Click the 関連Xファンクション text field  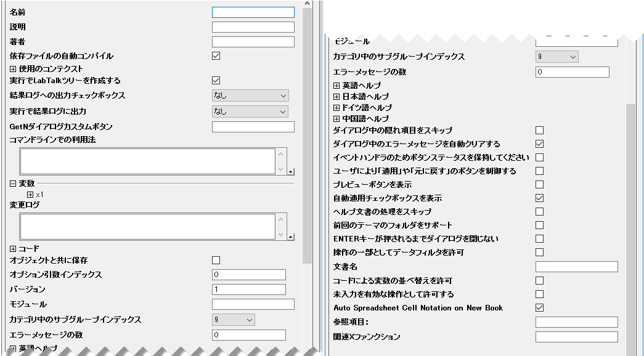(577, 337)
